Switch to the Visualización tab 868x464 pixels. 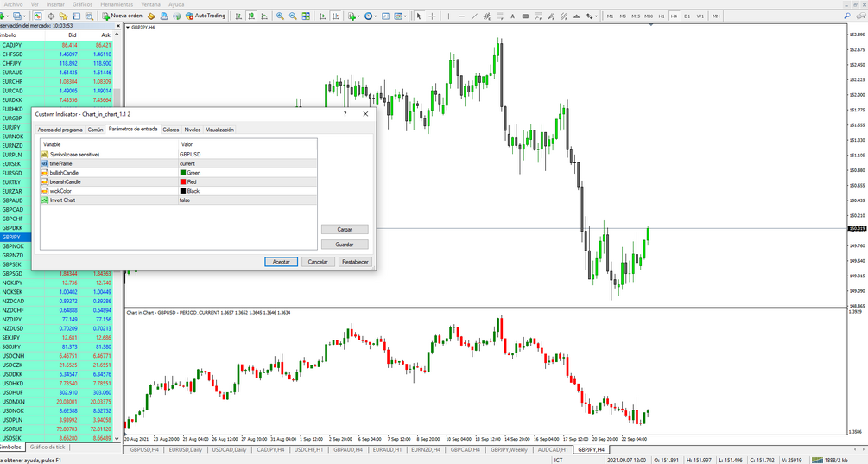[219, 130]
